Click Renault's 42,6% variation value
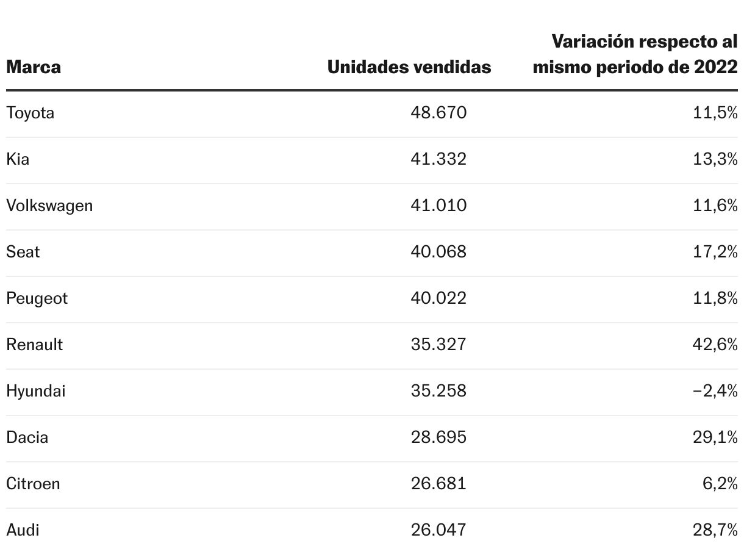The image size is (744, 560). pos(715,345)
